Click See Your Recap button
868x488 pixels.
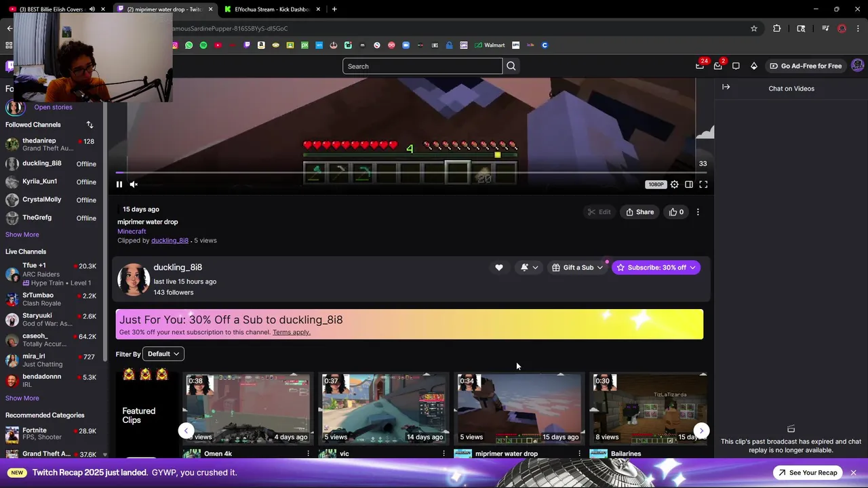coord(808,472)
